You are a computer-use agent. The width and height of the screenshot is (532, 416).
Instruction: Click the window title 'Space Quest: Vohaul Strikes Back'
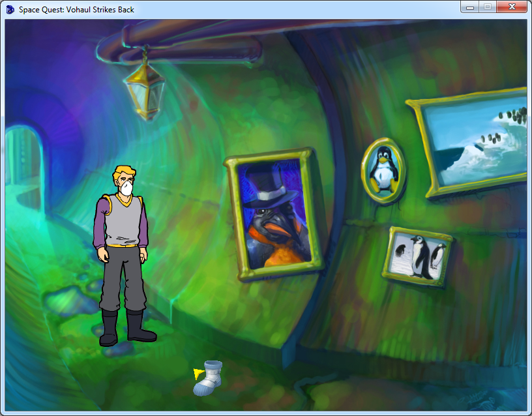pyautogui.click(x=76, y=10)
